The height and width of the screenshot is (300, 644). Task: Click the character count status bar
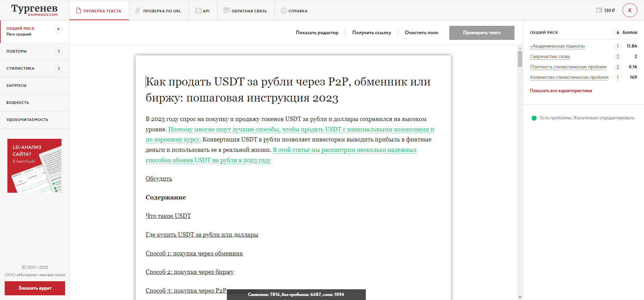(296, 295)
